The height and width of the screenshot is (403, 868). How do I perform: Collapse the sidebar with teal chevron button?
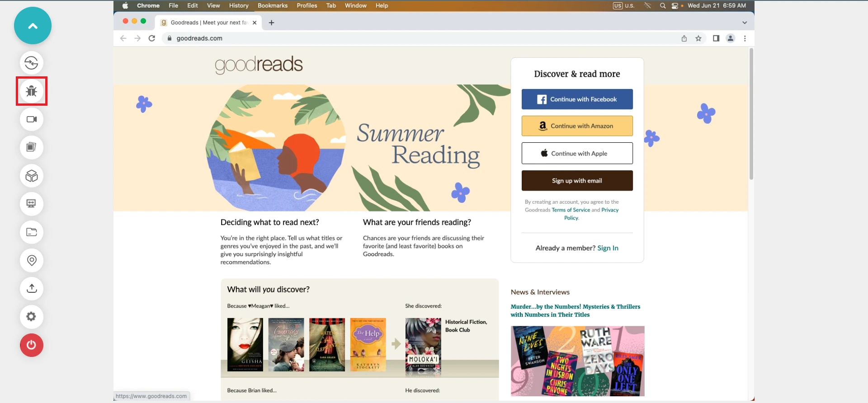click(33, 26)
